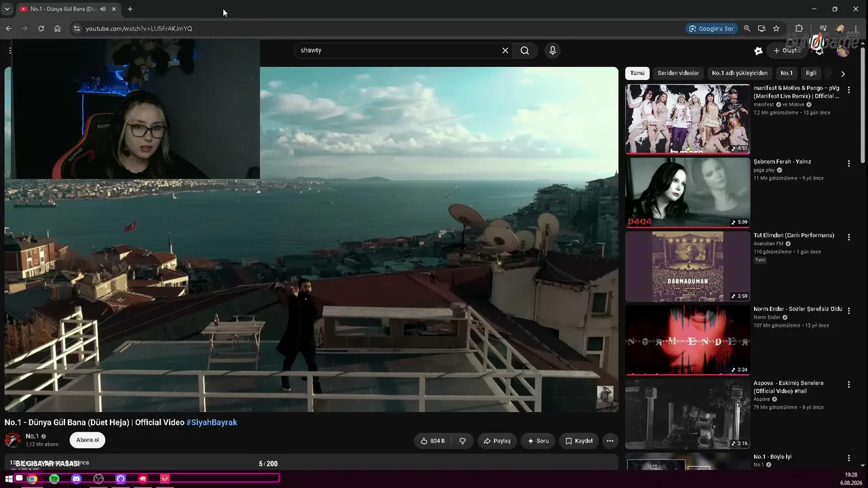Open the #SiyahBayrak hashtag link

click(212, 422)
